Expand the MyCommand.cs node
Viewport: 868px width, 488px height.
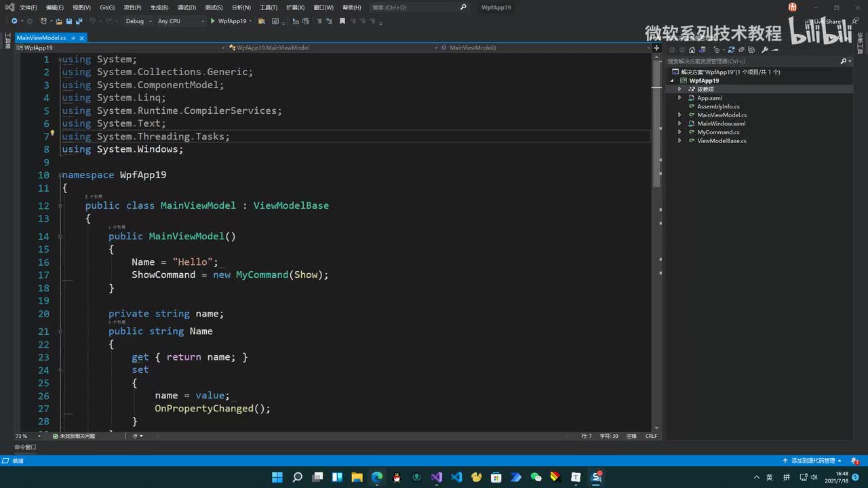click(680, 132)
